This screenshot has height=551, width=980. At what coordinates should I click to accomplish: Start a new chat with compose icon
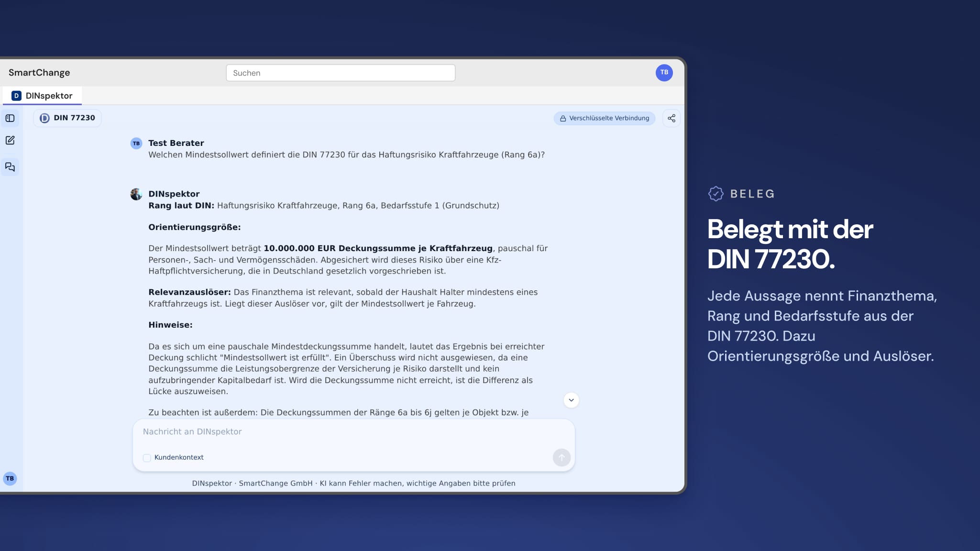[x=10, y=141]
